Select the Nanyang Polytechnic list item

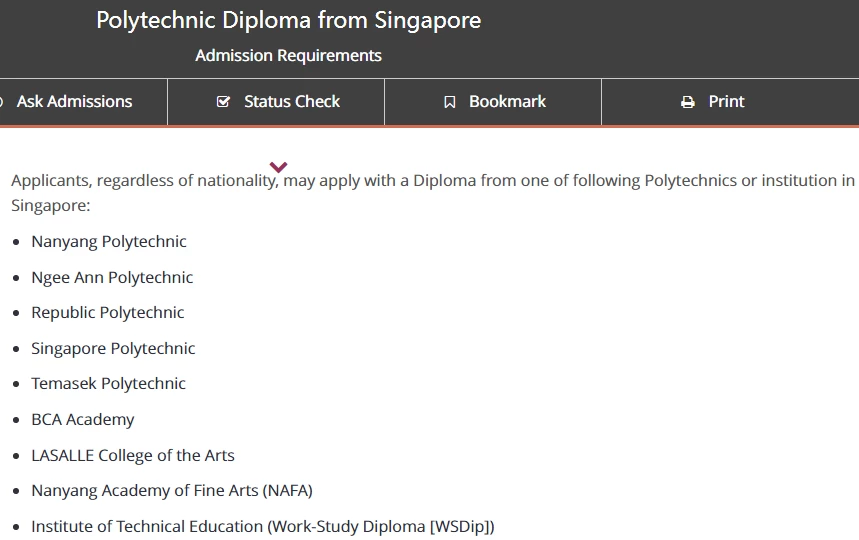click(x=109, y=242)
